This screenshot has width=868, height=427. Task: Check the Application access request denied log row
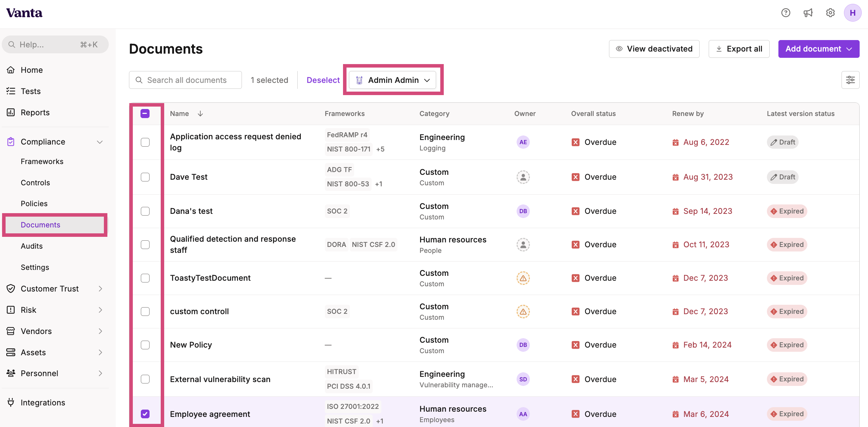(145, 142)
